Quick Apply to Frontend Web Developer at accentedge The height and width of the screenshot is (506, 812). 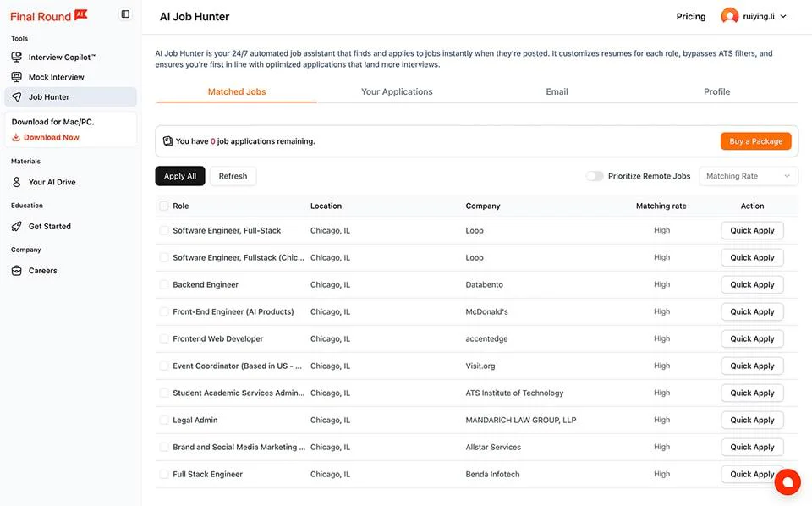752,338
